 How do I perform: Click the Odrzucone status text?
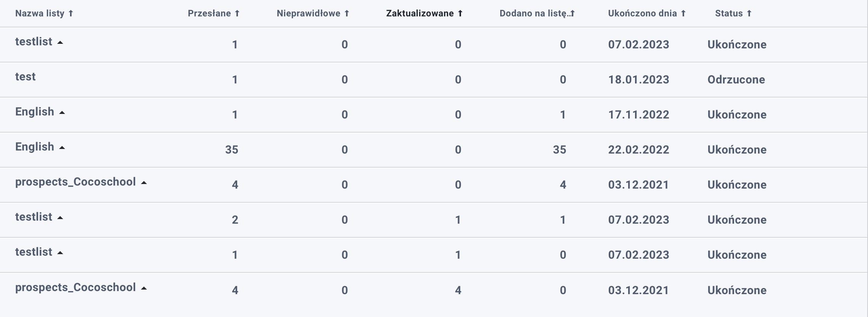coord(736,80)
